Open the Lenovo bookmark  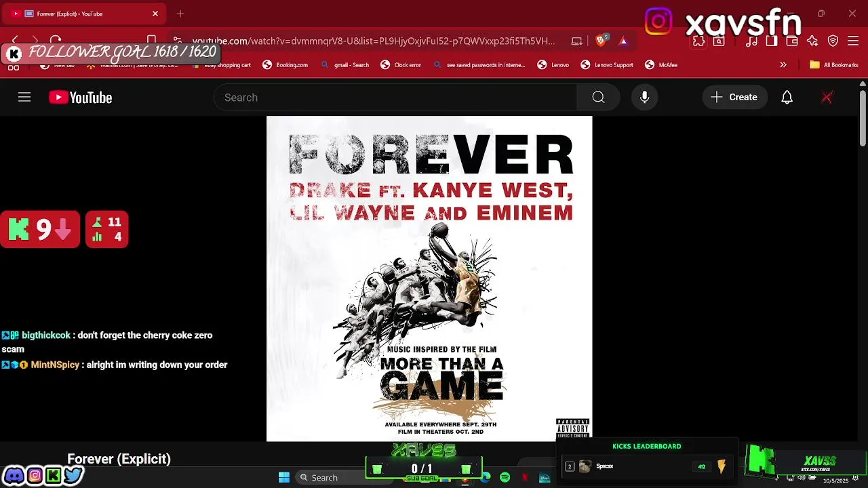(x=553, y=65)
